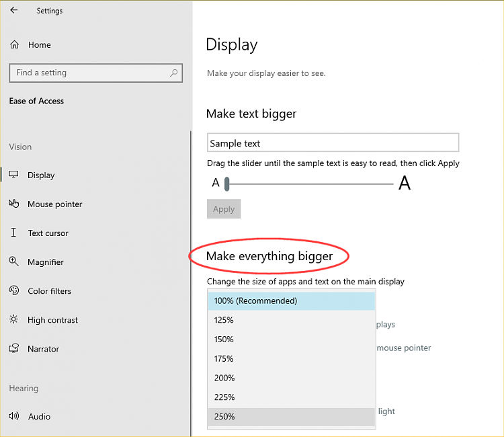Click the Make everything bigger heading

(269, 256)
